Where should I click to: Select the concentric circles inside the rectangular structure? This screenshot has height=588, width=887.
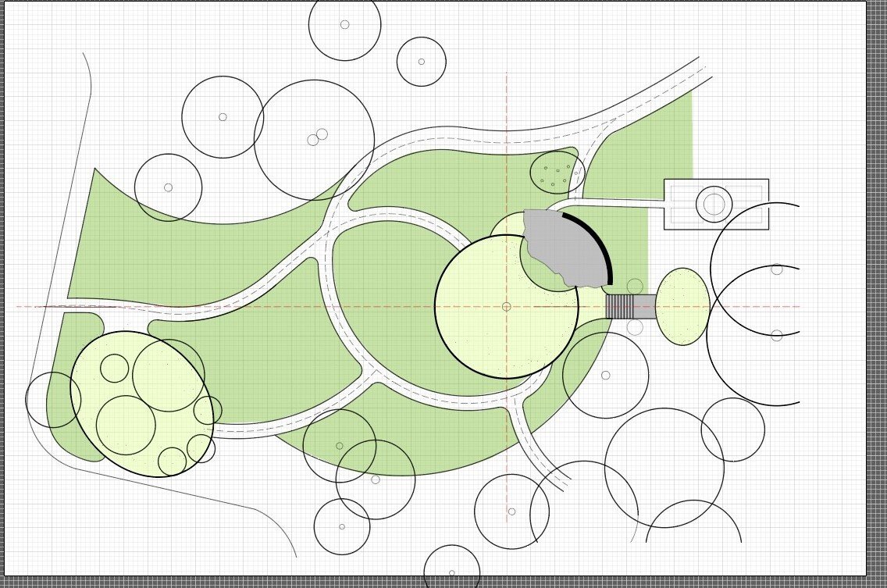[x=714, y=205]
